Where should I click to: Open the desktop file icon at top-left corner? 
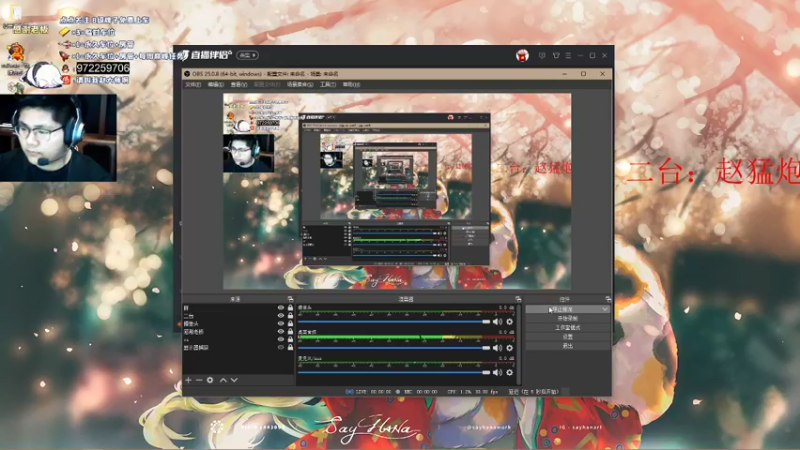[x=15, y=12]
